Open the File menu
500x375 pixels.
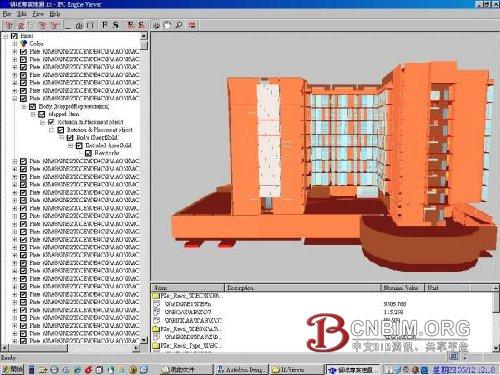(x=7, y=14)
